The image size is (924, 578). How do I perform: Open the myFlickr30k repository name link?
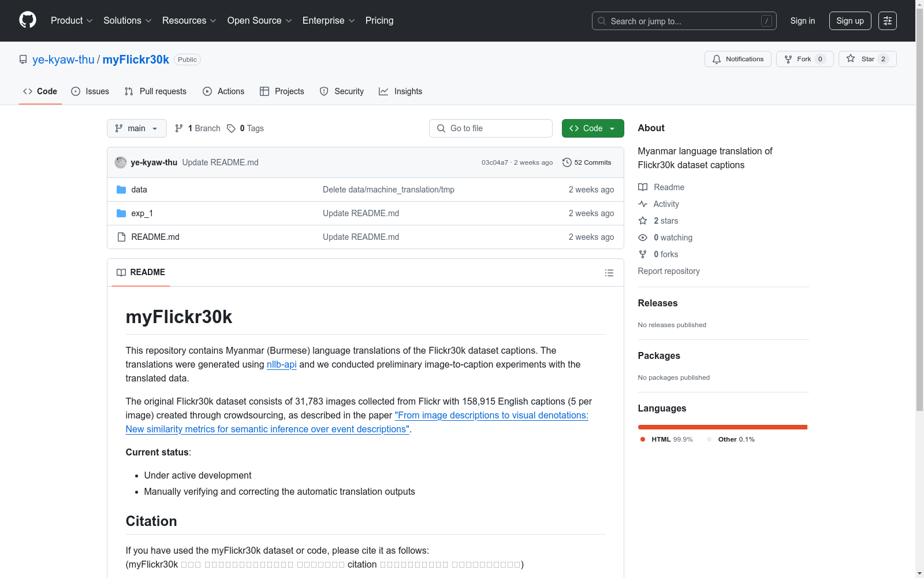click(136, 60)
